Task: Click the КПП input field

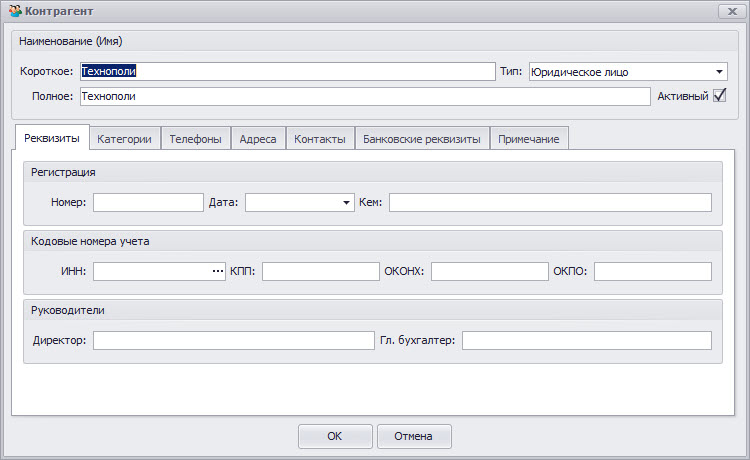Action: 320,271
